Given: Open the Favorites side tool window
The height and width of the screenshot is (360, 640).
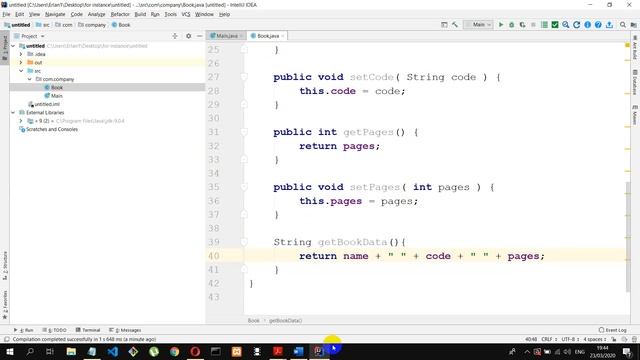Looking at the screenshot, I should [x=5, y=305].
